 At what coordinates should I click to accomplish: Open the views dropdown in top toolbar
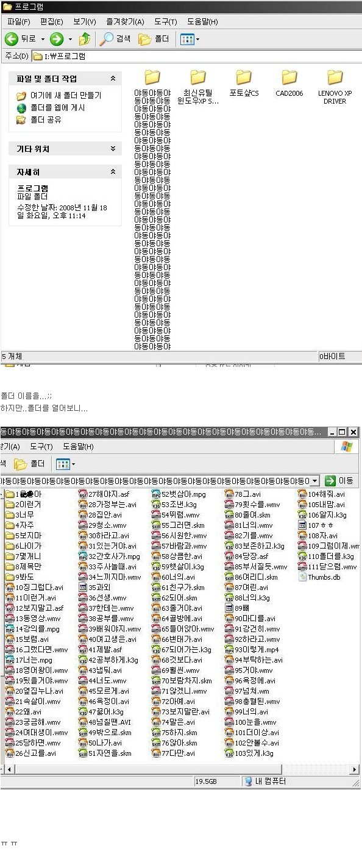click(x=190, y=39)
